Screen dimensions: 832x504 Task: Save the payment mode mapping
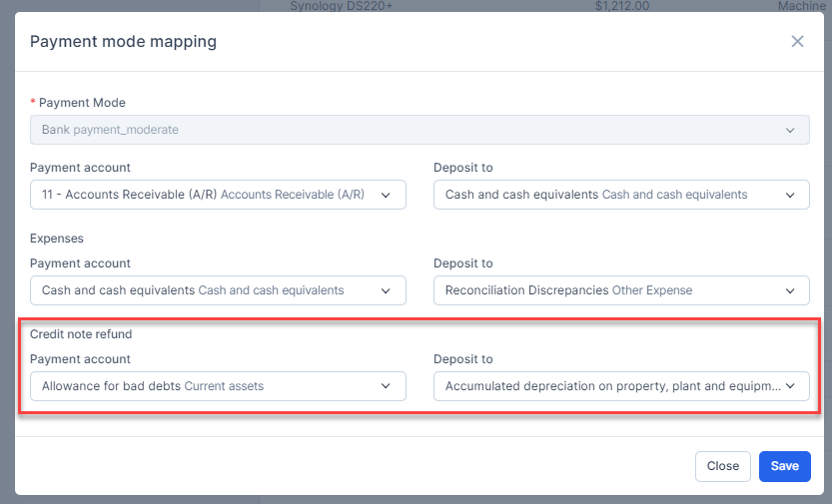784,466
